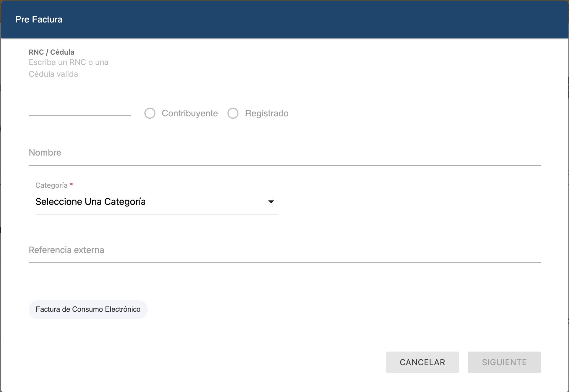Select the Registrado radio button
Screen dimensions: 569x392
click(x=233, y=113)
